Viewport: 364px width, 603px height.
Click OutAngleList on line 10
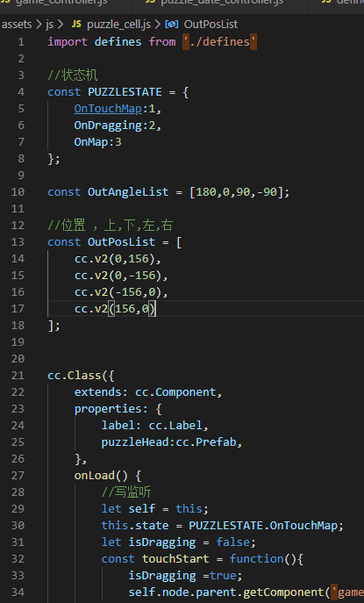pos(128,192)
